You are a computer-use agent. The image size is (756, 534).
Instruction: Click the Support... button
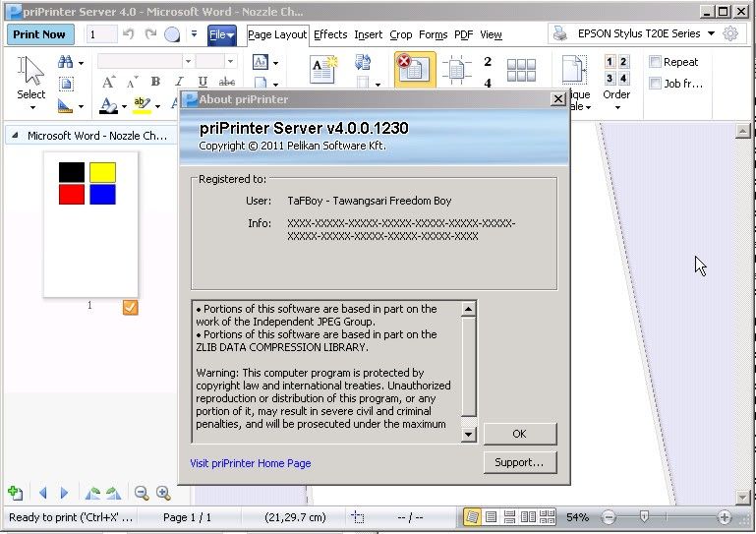[x=520, y=462]
